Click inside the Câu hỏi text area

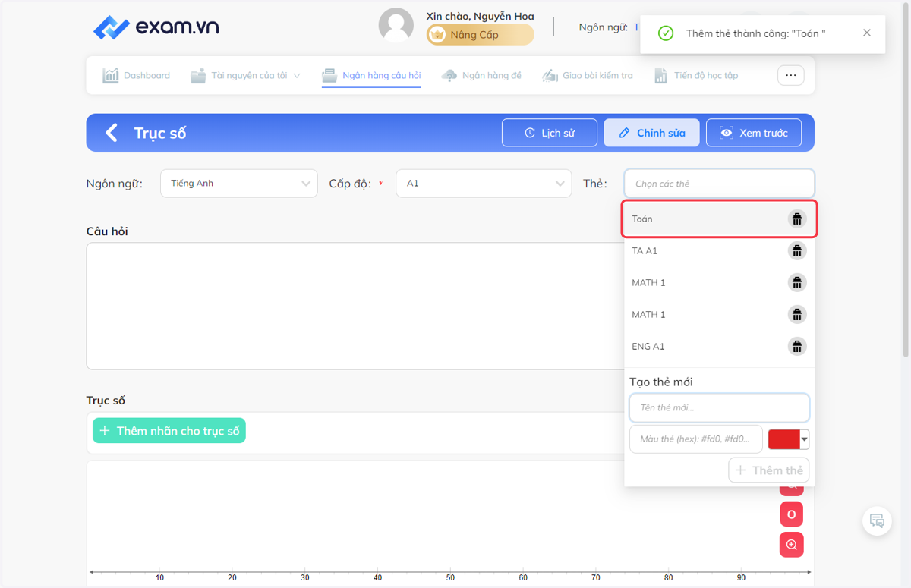tap(355, 306)
